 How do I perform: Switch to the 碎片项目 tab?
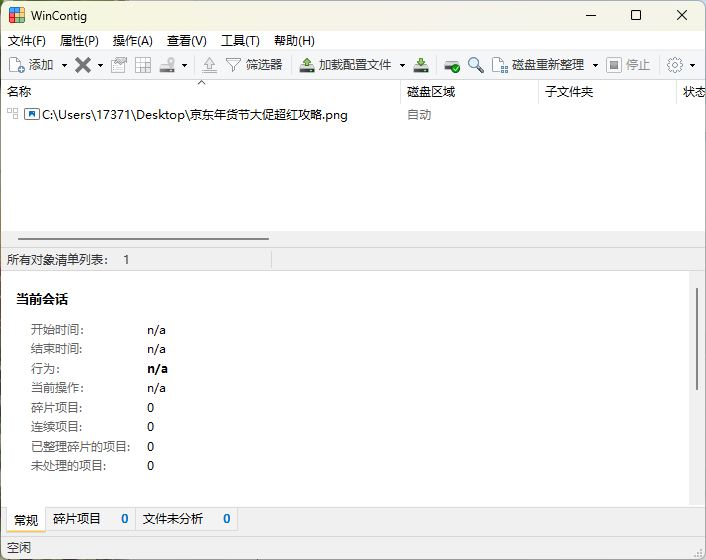(77, 519)
